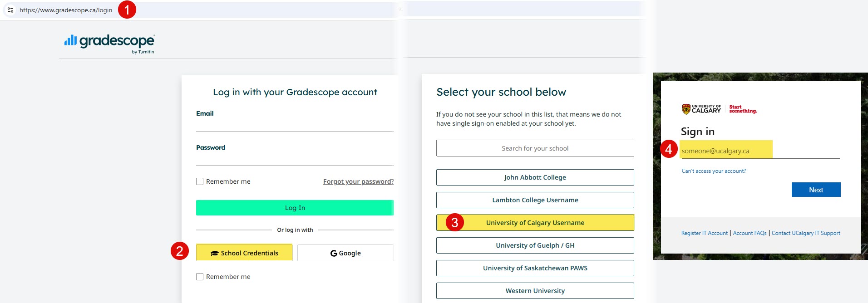Log in with Google button
This screenshot has height=303, width=868.
tap(345, 253)
